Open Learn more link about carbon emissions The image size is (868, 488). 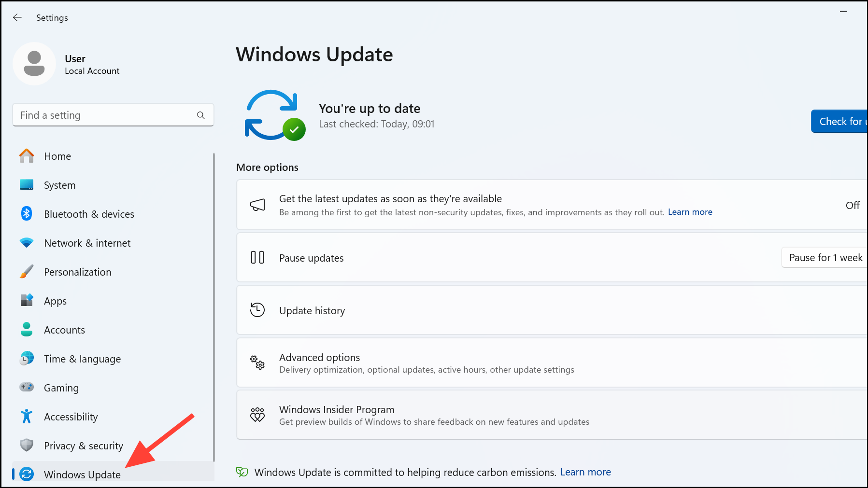585,472
